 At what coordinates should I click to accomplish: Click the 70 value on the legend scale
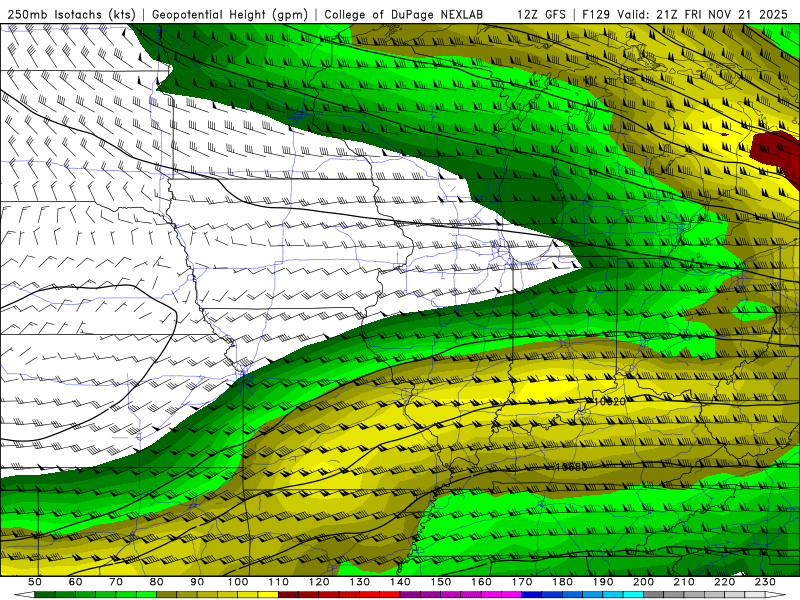(116, 582)
